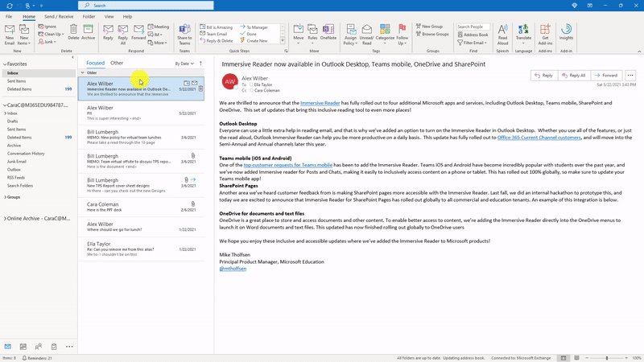The height and width of the screenshot is (362, 644).
Task: Open the Help tab
Action: tap(127, 16)
